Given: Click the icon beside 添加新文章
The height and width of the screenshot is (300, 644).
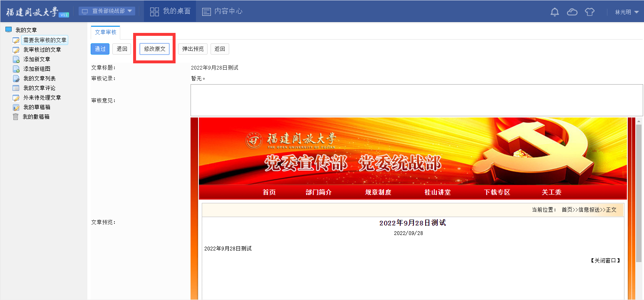Looking at the screenshot, I should tap(16, 59).
